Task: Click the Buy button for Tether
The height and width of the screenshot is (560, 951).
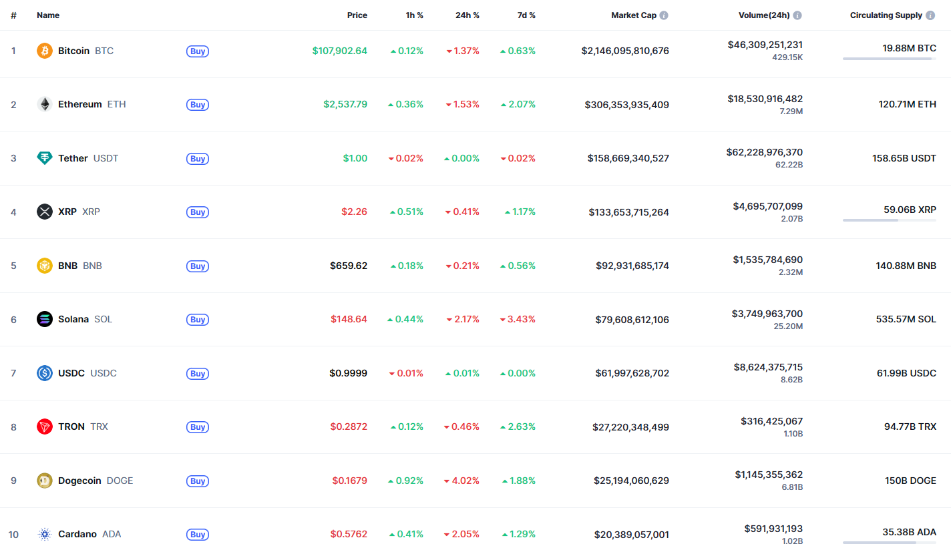Action: point(198,158)
